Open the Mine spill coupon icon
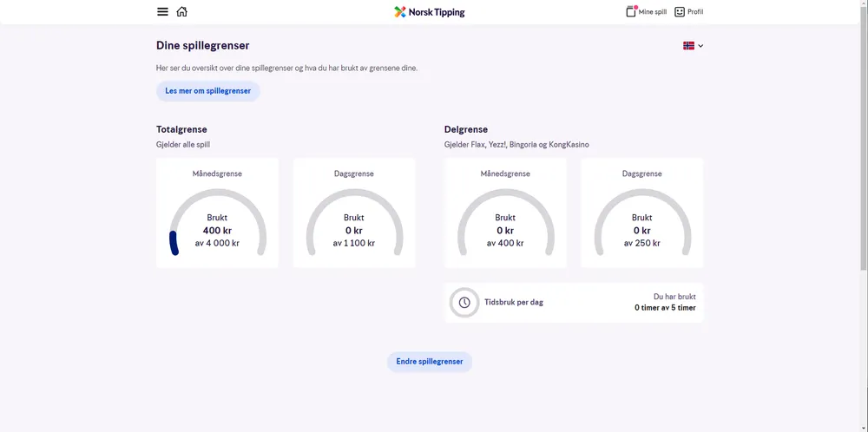 click(x=631, y=12)
